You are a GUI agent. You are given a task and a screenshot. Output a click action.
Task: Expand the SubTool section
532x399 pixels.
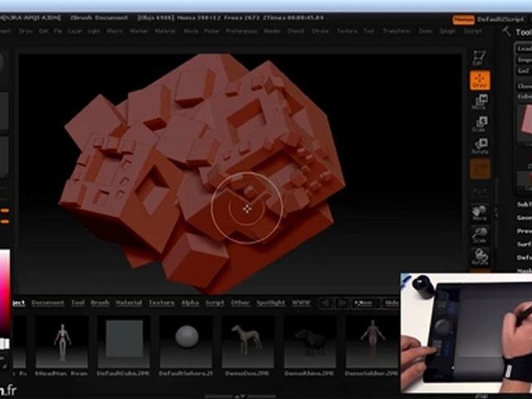524,204
